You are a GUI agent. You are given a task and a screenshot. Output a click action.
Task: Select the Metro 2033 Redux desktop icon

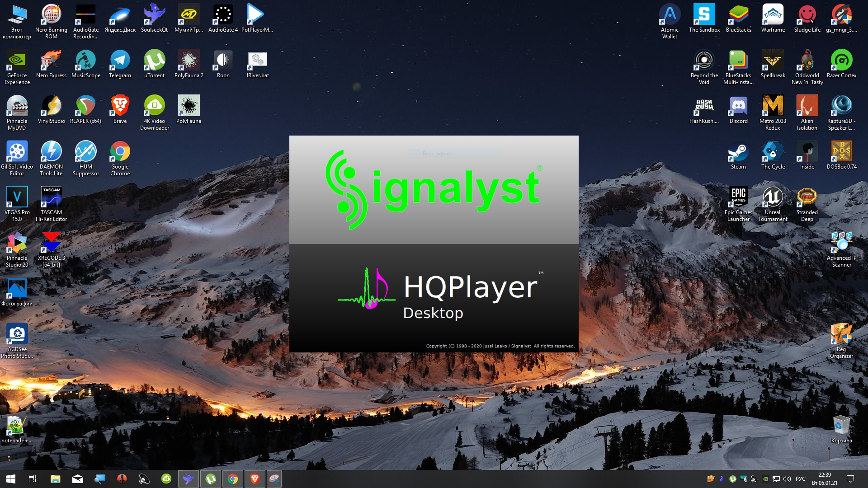point(773,113)
